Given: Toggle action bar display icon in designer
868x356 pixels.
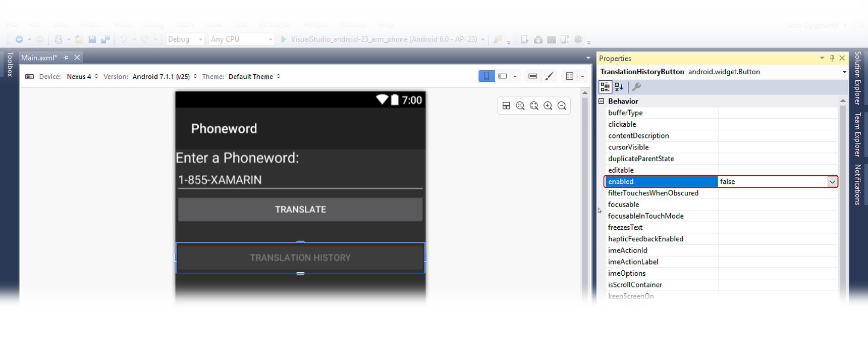Looking at the screenshot, I should point(533,76).
